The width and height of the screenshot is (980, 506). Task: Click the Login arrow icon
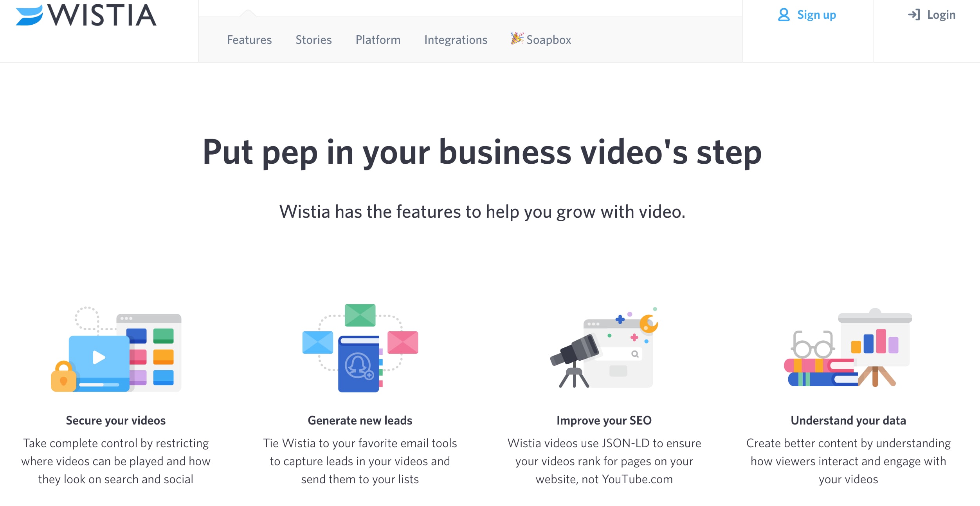point(914,15)
